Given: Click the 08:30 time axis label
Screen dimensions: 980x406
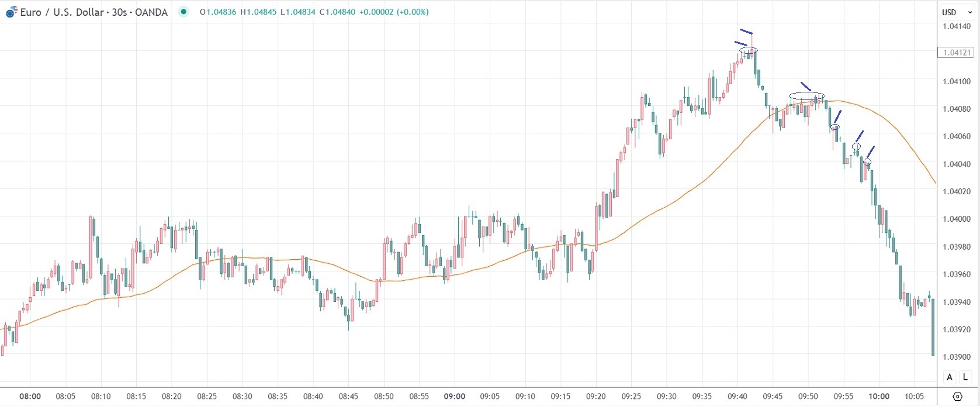Looking at the screenshot, I should pyautogui.click(x=243, y=396).
